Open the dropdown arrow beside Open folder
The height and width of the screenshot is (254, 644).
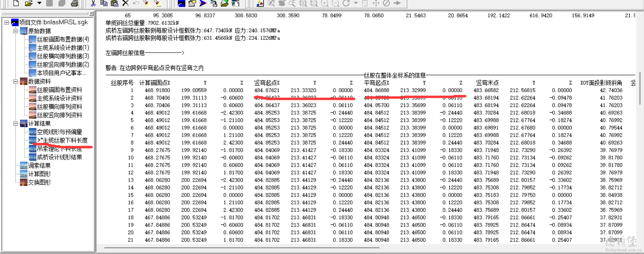(x=39, y=3)
